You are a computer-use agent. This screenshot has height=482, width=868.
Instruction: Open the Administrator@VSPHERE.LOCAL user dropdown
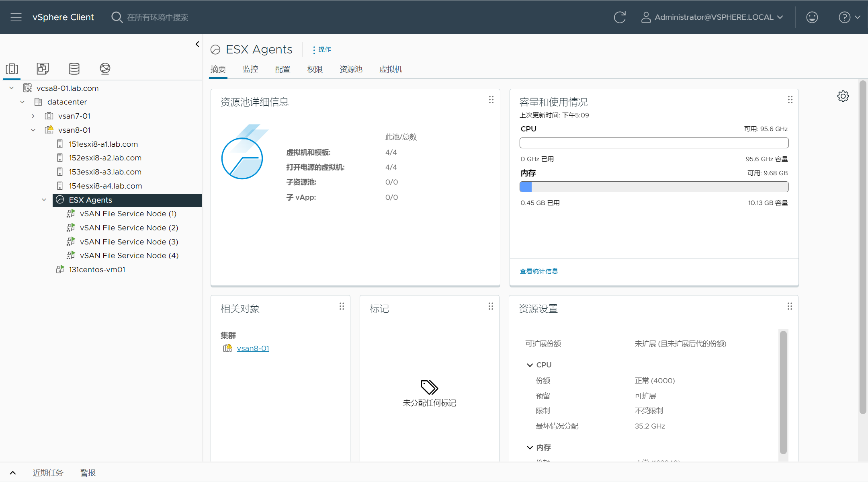712,17
